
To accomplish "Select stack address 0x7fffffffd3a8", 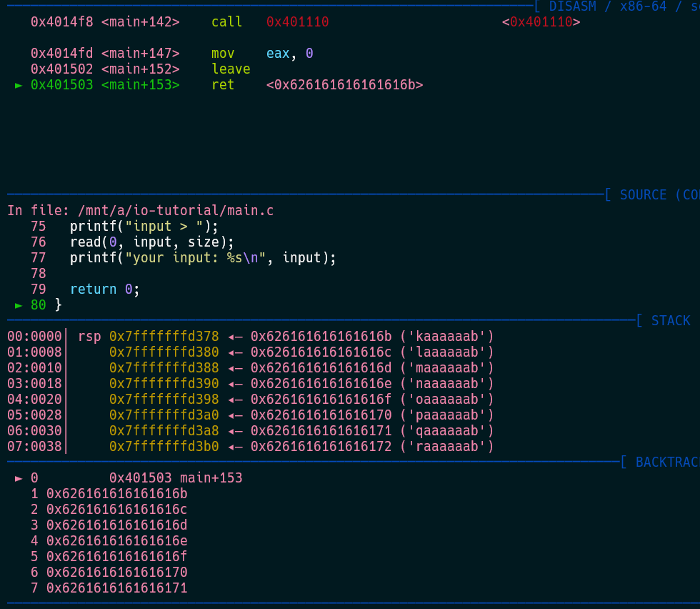I will (x=164, y=431).
